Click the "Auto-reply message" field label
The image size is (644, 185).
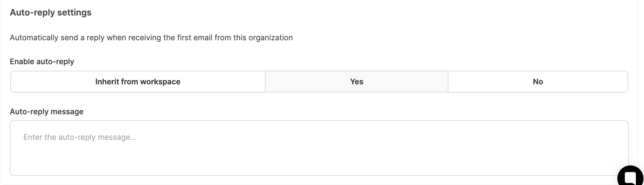[46, 112]
